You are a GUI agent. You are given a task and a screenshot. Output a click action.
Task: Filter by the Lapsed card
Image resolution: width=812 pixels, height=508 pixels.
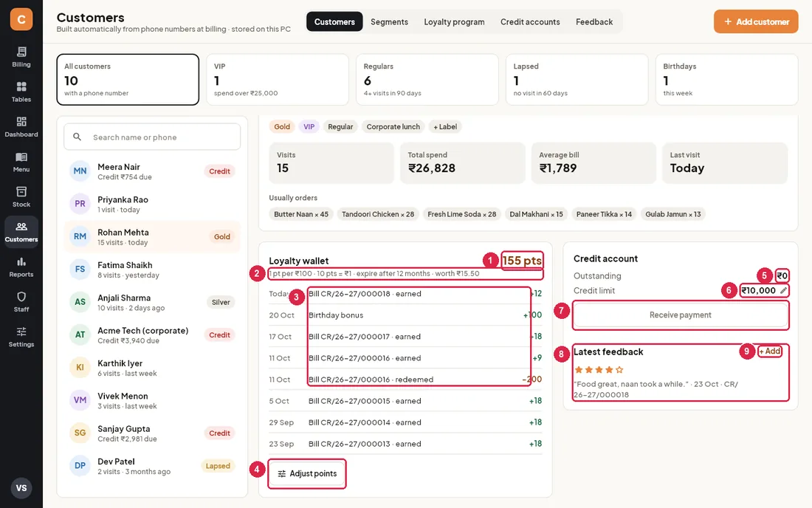tap(577, 79)
